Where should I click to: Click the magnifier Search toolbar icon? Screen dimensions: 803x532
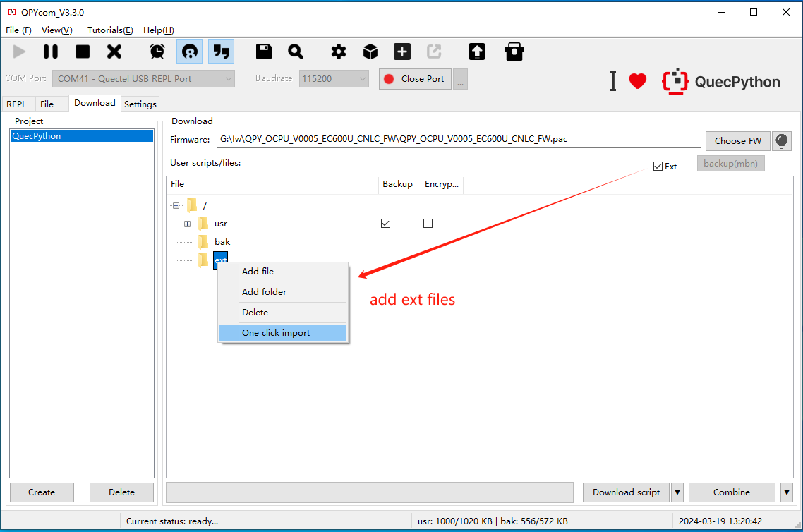[296, 52]
